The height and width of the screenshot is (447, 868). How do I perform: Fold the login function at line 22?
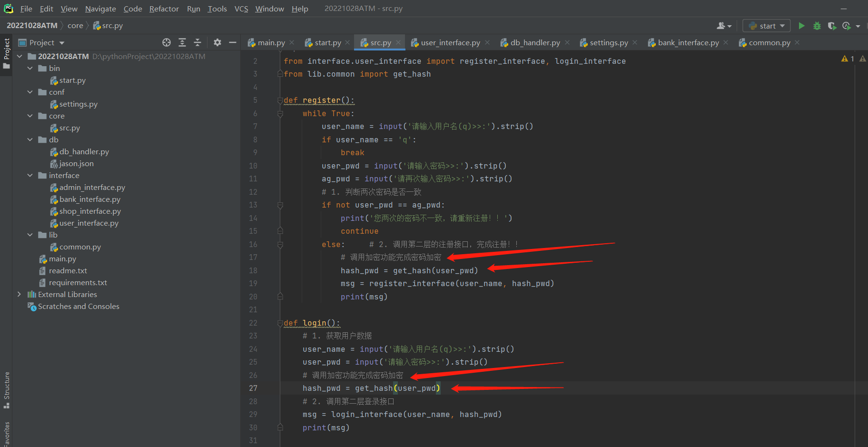(280, 323)
